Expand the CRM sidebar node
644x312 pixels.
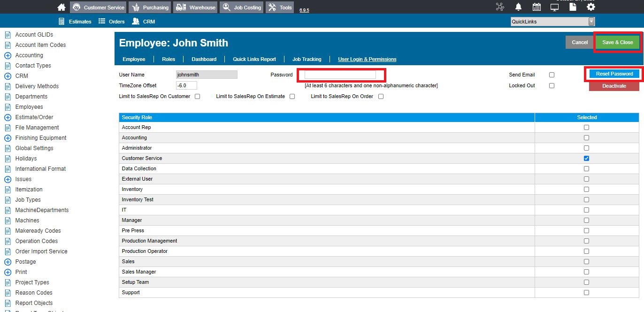(8, 76)
